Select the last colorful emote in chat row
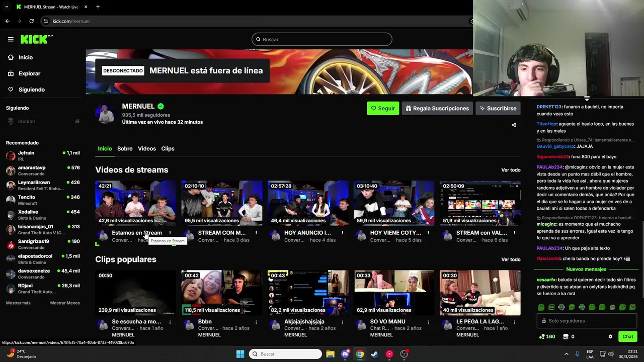The image size is (644, 362). click(632, 307)
